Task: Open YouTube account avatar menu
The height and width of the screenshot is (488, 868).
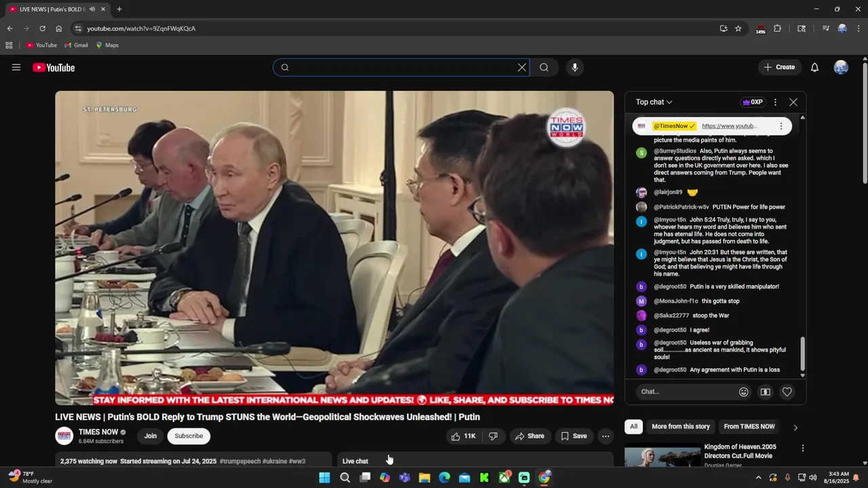Action: point(841,67)
